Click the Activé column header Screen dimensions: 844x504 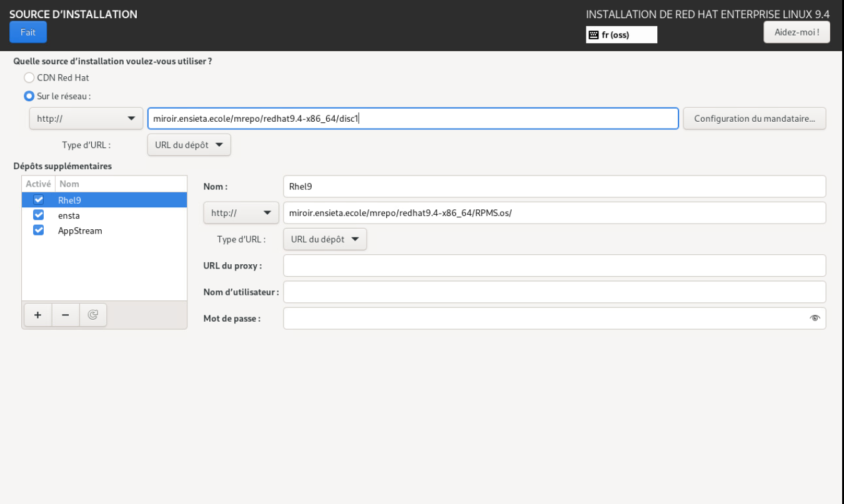pos(39,184)
